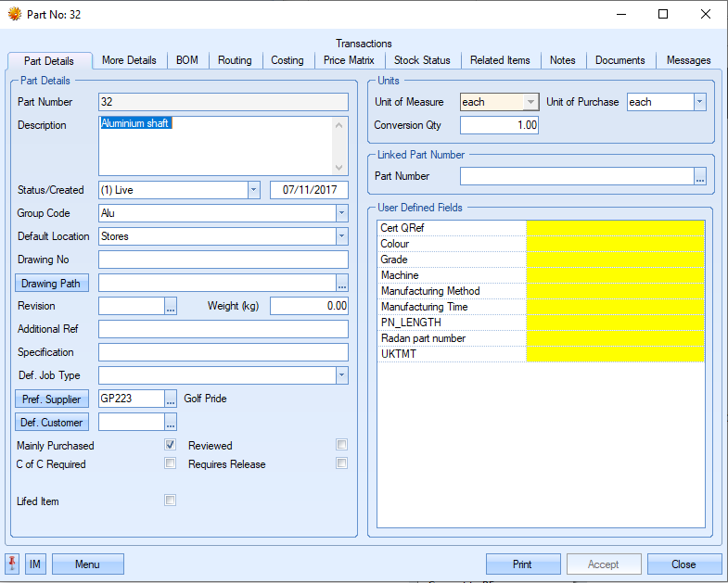
Task: Open Def. Customer lookup ellipsis button
Action: click(x=171, y=422)
